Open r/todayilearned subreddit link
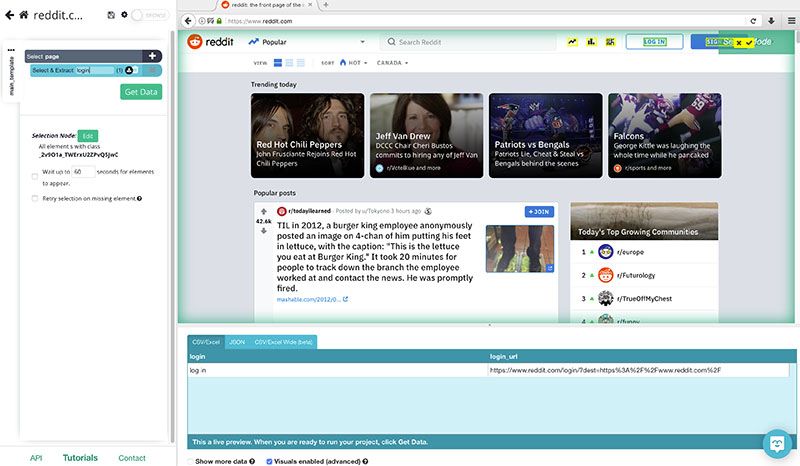800x466 pixels. (x=309, y=211)
